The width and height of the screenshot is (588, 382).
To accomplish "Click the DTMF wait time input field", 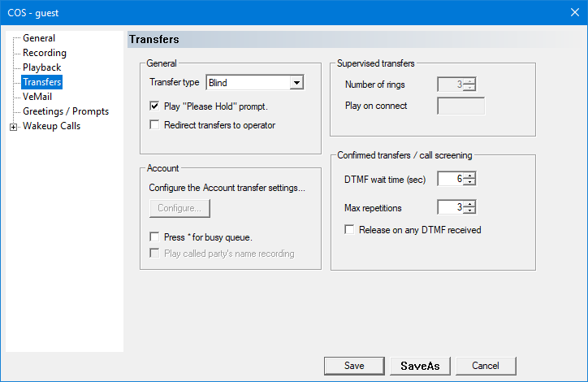I will point(451,179).
